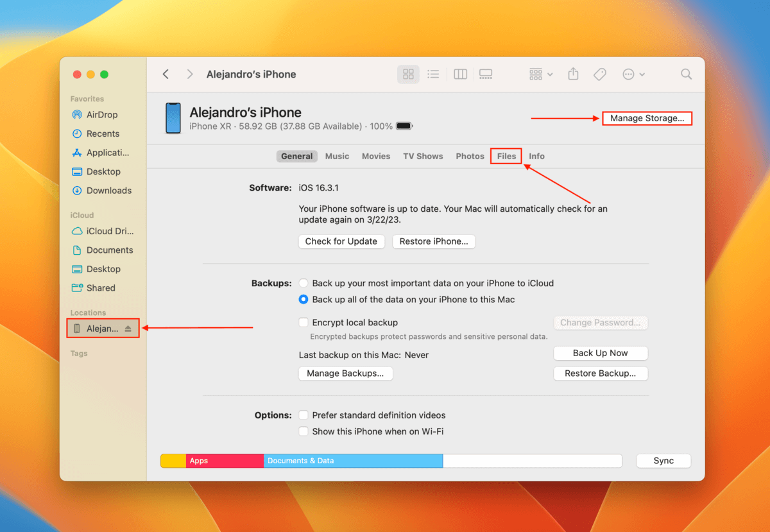
Task: Enable Show this iPhone when on Wi-Fi
Action: click(x=304, y=432)
